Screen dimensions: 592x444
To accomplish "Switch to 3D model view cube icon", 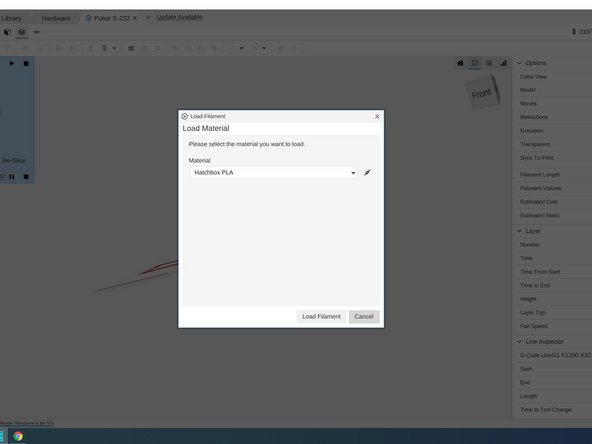I will pyautogui.click(x=7, y=32).
